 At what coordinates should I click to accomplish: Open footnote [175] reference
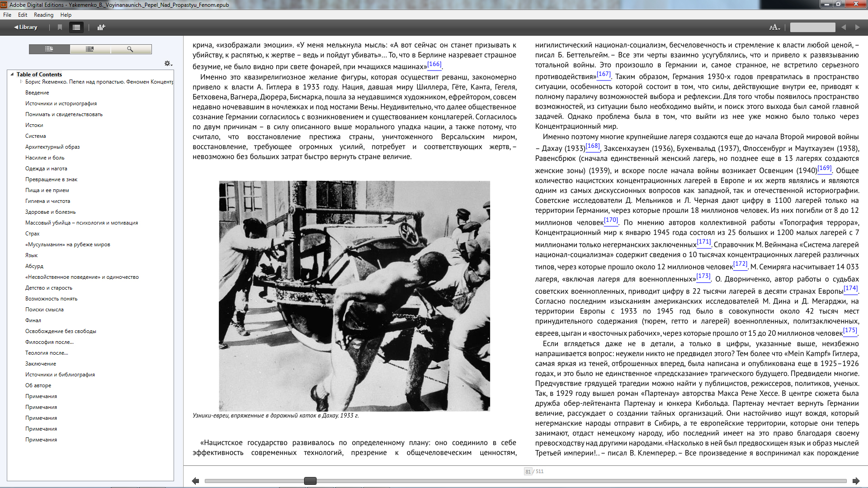[850, 330]
